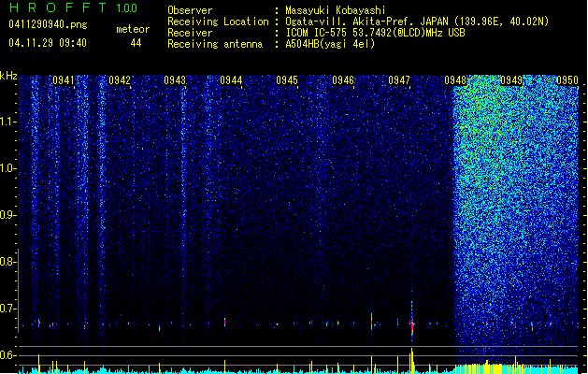Click the 0949 time marker

click(x=511, y=80)
